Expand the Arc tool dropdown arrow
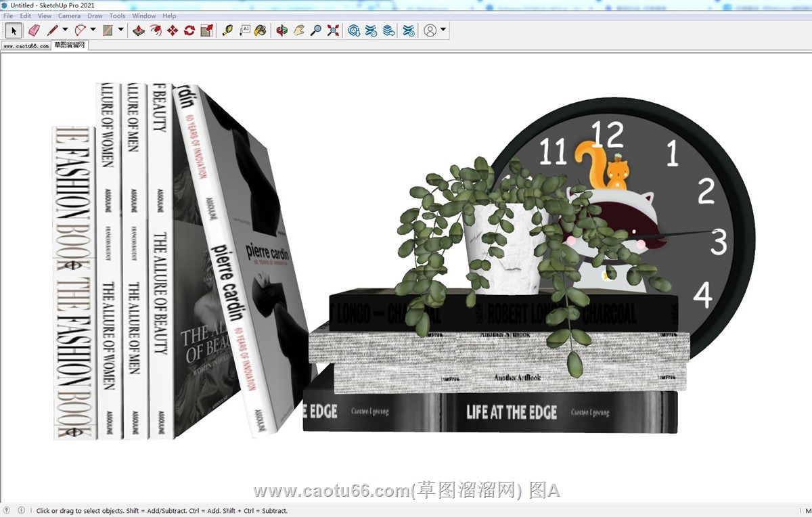The height and width of the screenshot is (517, 812). pyautogui.click(x=93, y=30)
